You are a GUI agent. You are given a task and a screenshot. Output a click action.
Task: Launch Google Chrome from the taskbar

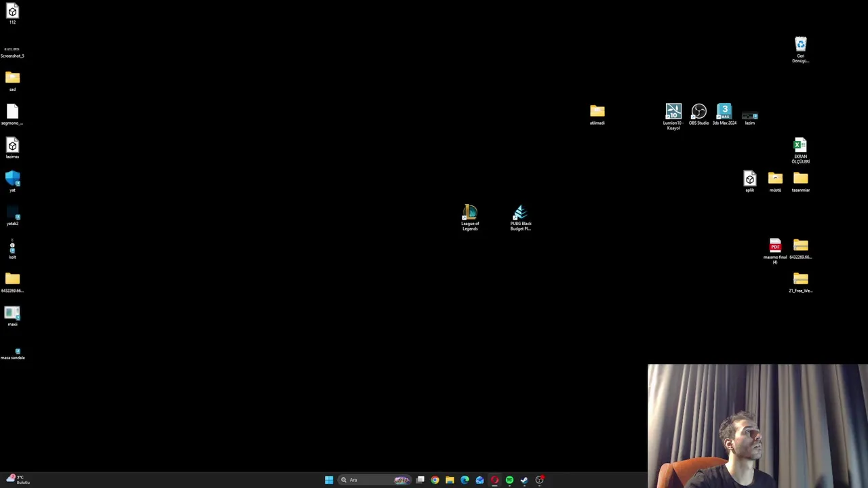[435, 480]
